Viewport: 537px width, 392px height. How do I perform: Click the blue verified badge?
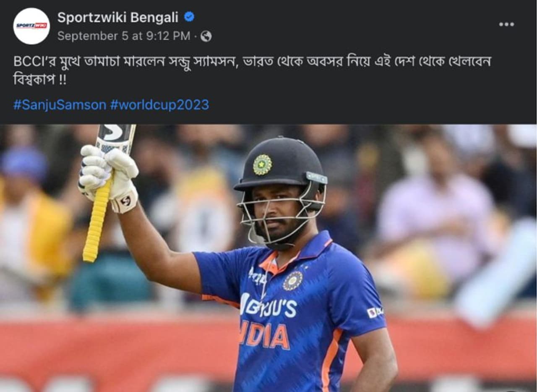189,17
